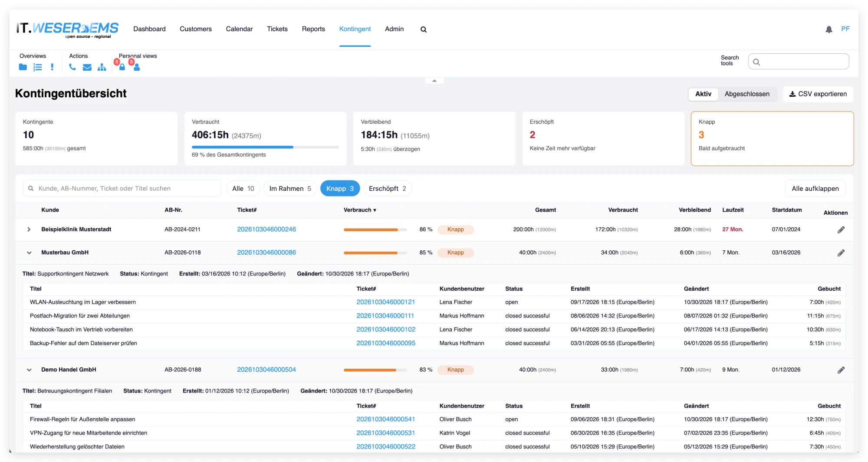Open ticket 2026103046000246
This screenshot has width=868, height=462.
click(266, 229)
